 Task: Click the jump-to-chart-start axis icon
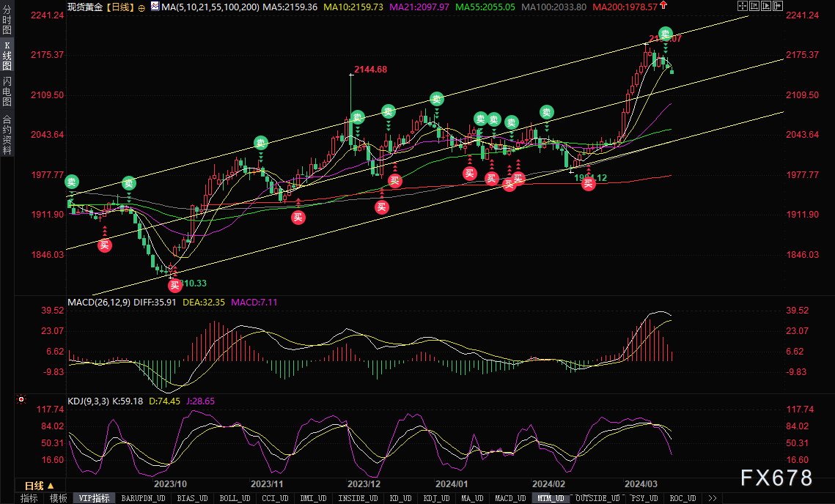tap(754, 6)
